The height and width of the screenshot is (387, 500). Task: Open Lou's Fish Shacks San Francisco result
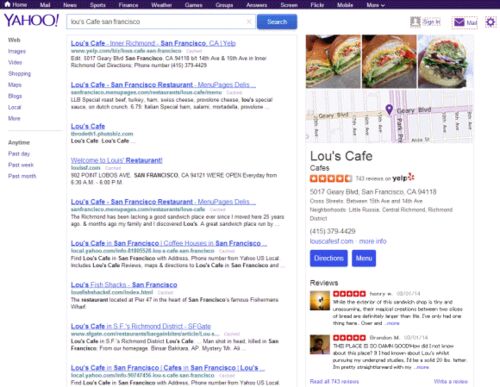[x=124, y=285]
